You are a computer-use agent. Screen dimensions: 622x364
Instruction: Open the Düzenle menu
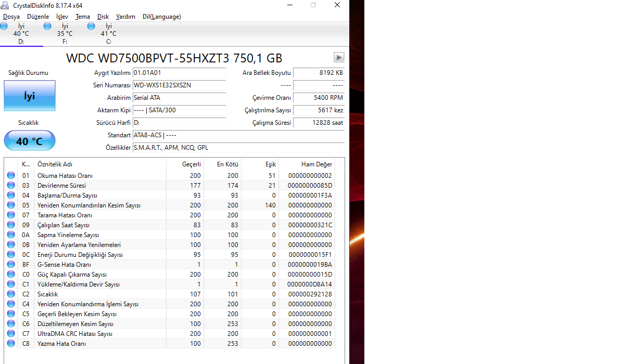38,17
